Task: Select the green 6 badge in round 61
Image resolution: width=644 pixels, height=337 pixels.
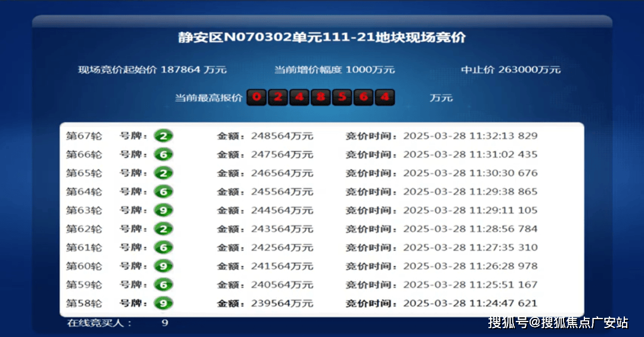Action: (x=163, y=248)
